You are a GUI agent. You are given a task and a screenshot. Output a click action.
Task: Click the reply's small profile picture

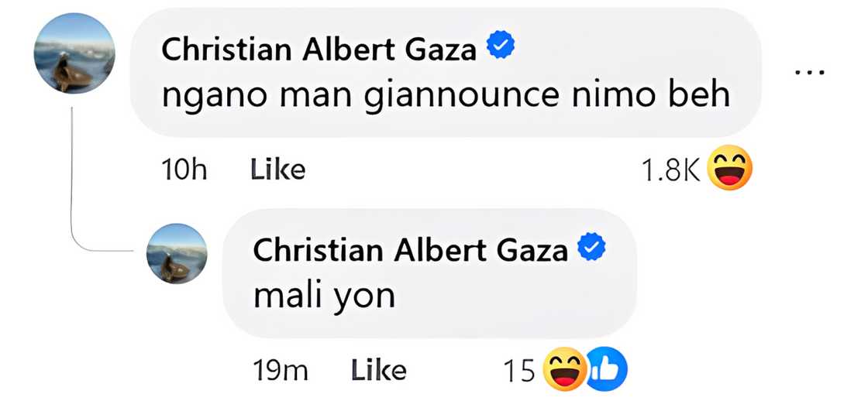pos(177,252)
